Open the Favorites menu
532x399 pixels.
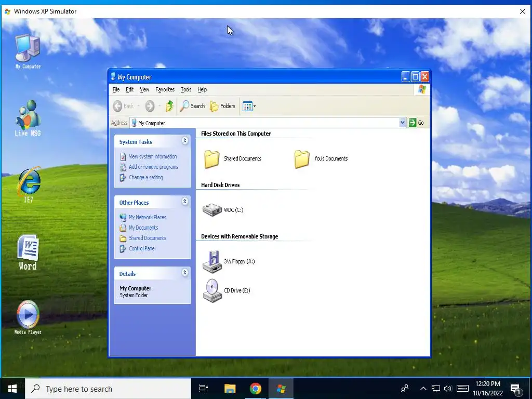[x=165, y=89]
